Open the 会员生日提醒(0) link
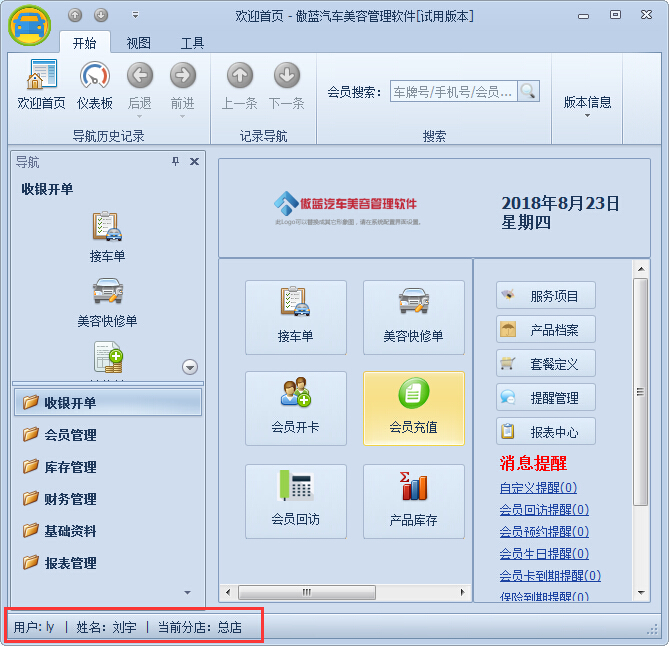669x646 pixels. (x=543, y=553)
